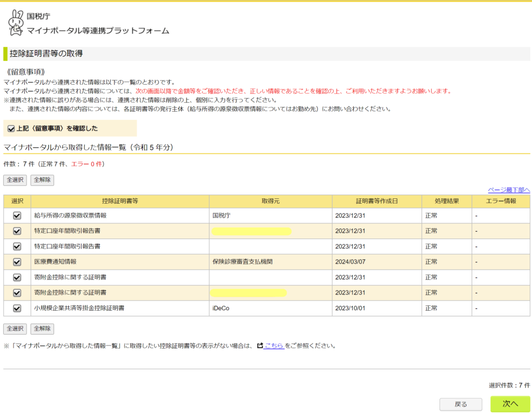Toggle the second 特定口座年間取引報告書 checkbox
The image size is (532, 414).
17,246
